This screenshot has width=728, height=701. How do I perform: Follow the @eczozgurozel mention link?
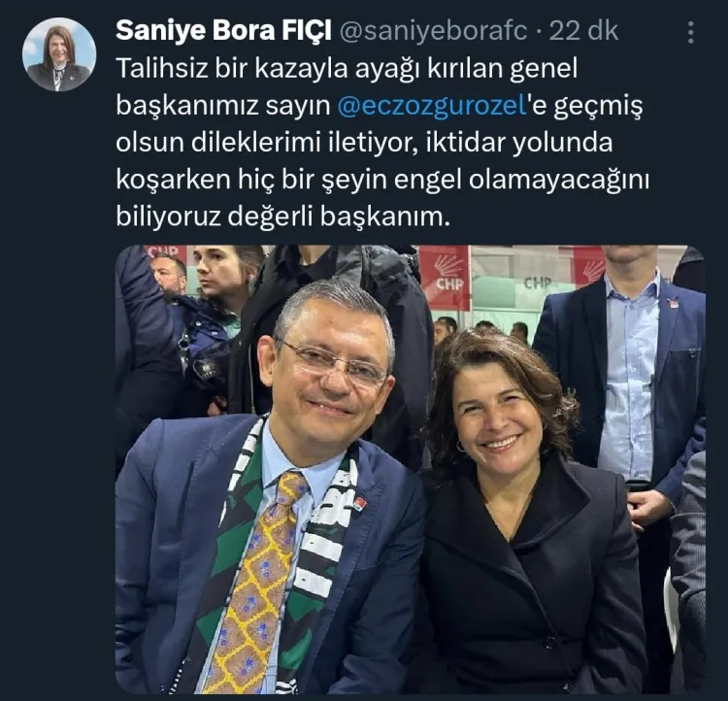(x=432, y=106)
